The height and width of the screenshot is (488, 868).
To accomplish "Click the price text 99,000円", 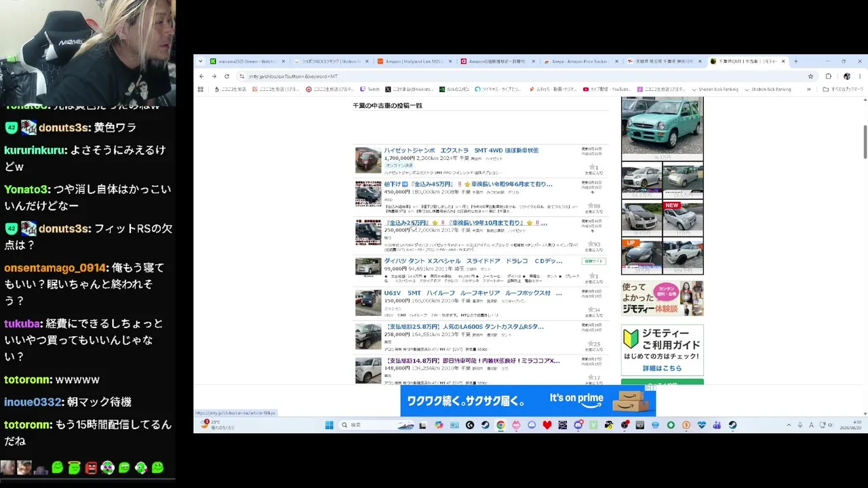I will 395,268.
